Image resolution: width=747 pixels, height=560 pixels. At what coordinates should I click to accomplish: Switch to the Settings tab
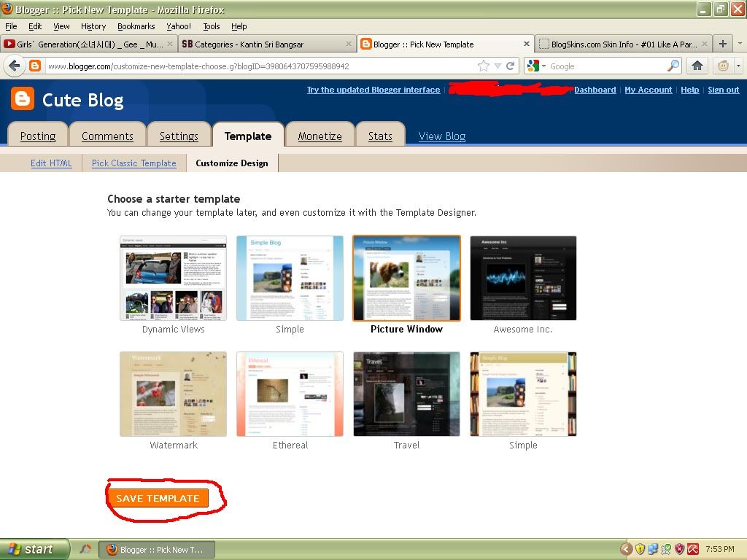coord(179,136)
